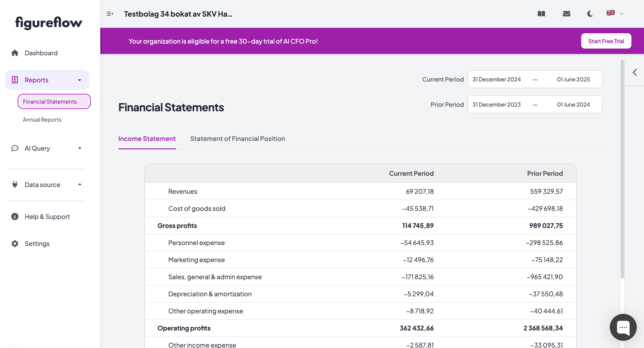644x348 pixels.
Task: Click Marketing expense row
Action: coord(360,260)
